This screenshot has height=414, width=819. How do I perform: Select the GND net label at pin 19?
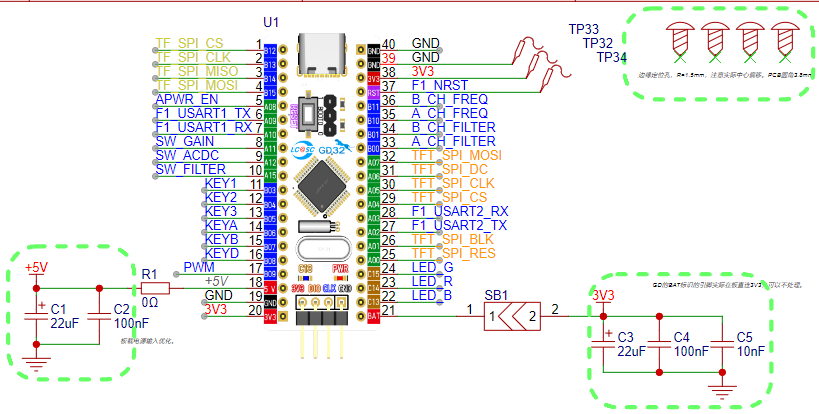(x=218, y=295)
